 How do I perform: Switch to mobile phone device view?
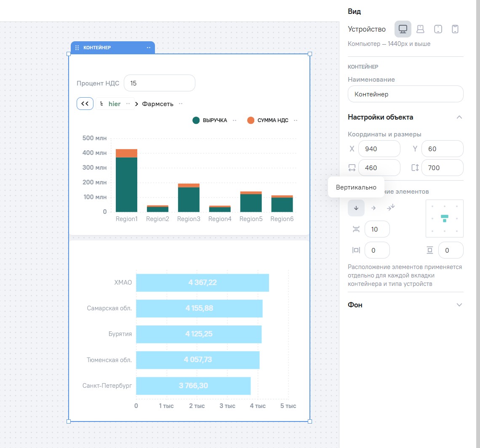pos(455,29)
